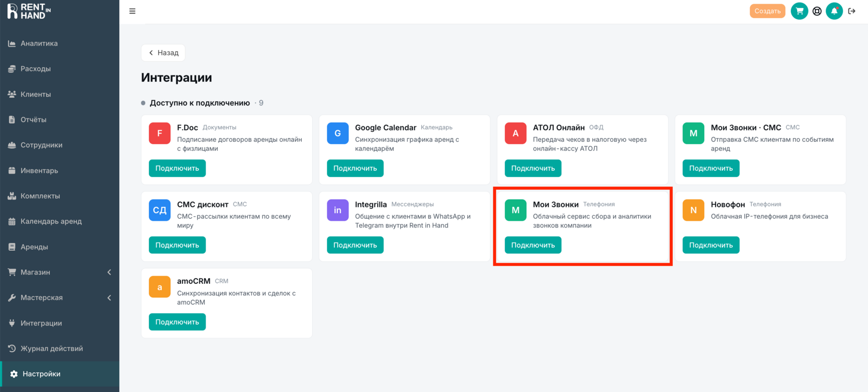The width and height of the screenshot is (868, 392).
Task: Click the Мои Звонки · СМС green icon
Action: [693, 133]
